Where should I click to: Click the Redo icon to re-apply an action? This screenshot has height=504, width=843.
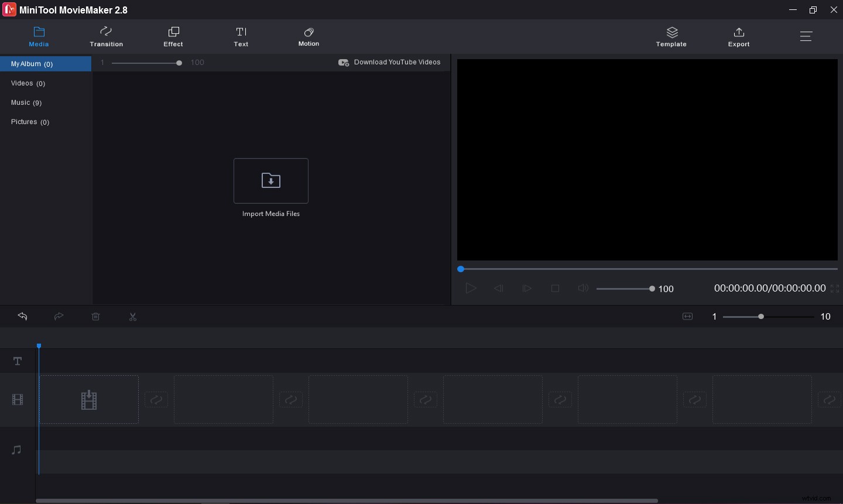tap(59, 317)
